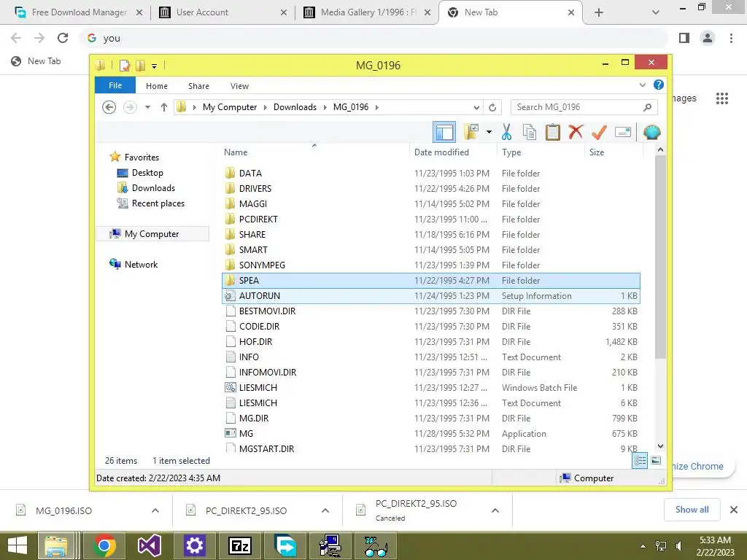The height and width of the screenshot is (560, 747).
Task: Click Show all downloads button
Action: 692,510
